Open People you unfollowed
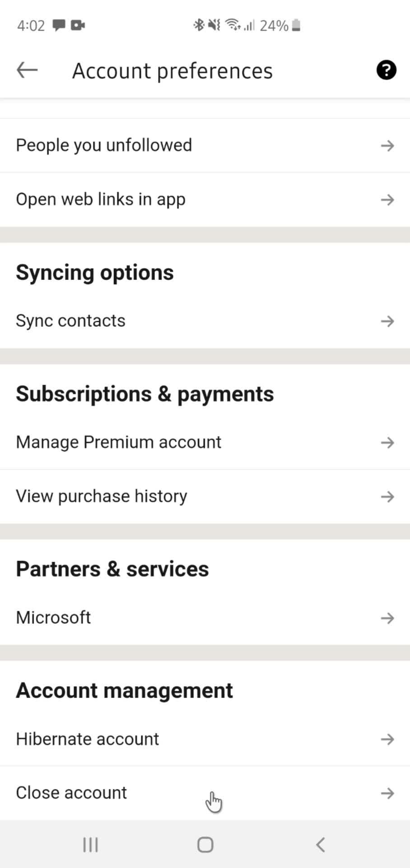Screen dimensions: 410x868 (x=205, y=146)
